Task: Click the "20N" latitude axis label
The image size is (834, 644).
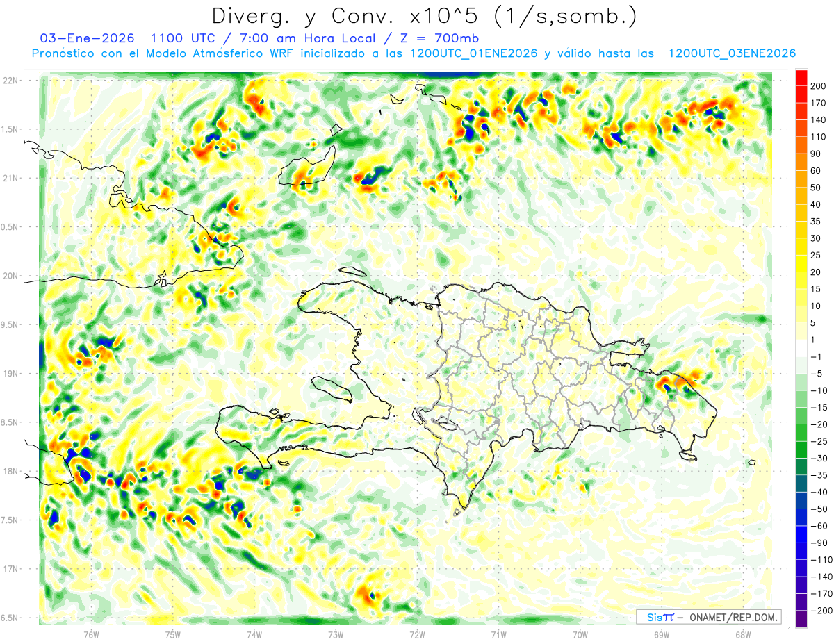Action: pos(11,276)
